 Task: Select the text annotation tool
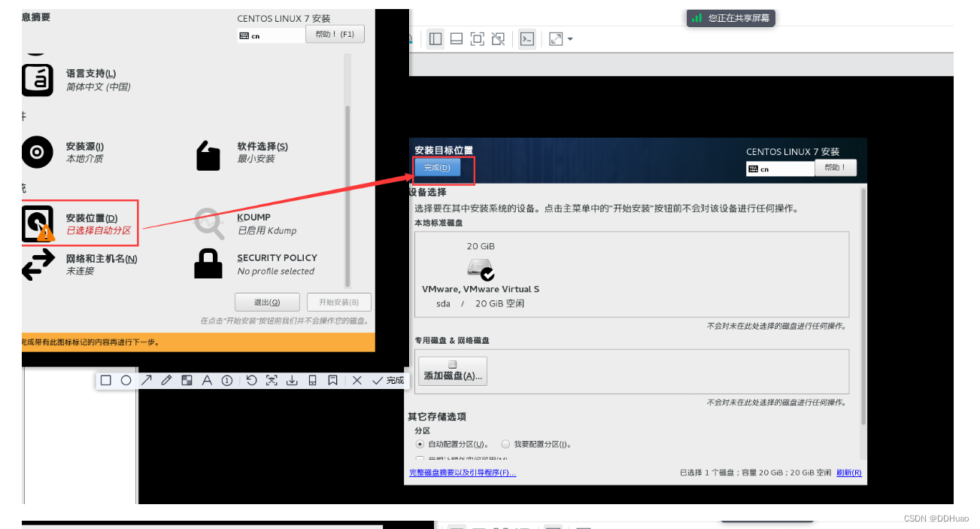click(x=207, y=381)
